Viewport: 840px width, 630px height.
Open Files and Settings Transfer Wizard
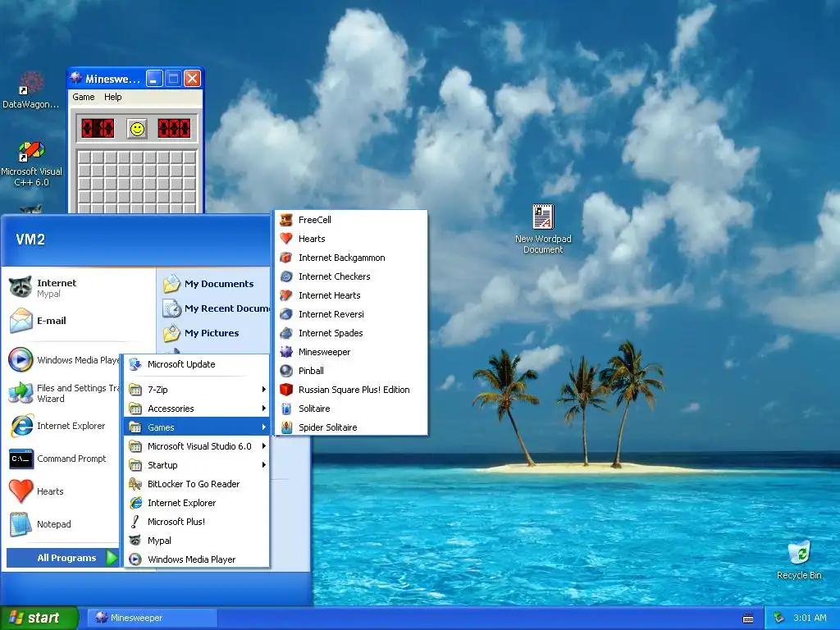tap(63, 393)
